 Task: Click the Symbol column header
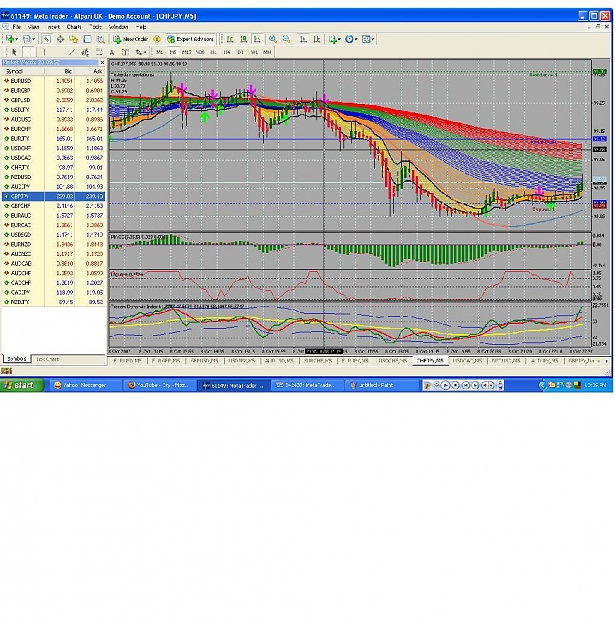(x=23, y=71)
